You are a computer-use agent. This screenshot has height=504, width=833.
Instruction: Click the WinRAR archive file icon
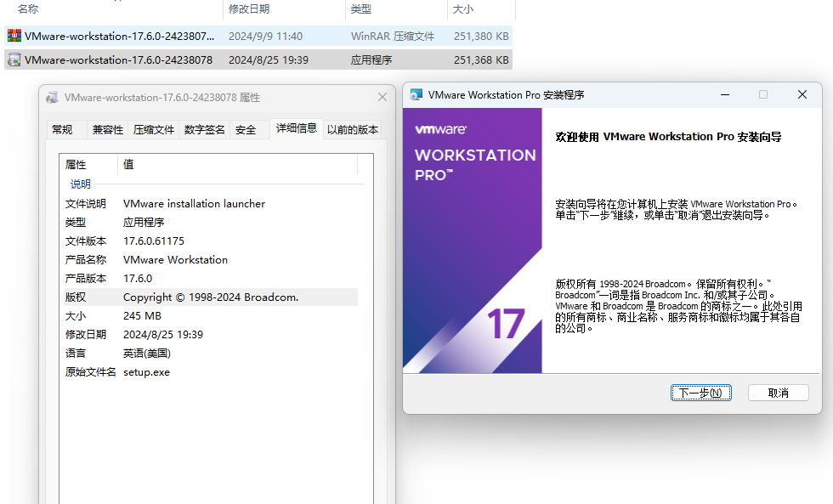click(x=14, y=37)
